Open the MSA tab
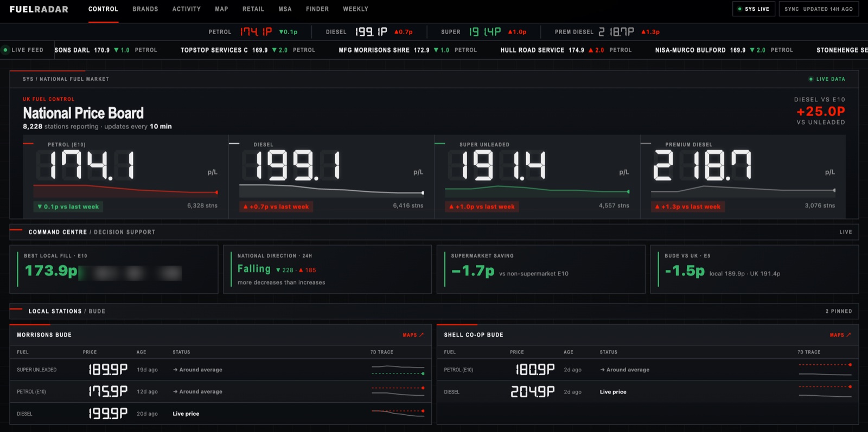The height and width of the screenshot is (432, 868). (x=285, y=9)
